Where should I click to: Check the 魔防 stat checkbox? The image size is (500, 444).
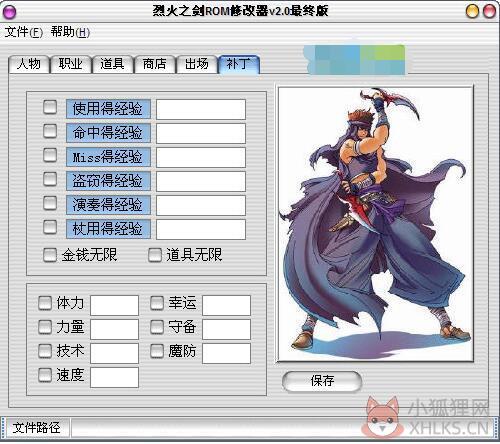[x=157, y=351]
